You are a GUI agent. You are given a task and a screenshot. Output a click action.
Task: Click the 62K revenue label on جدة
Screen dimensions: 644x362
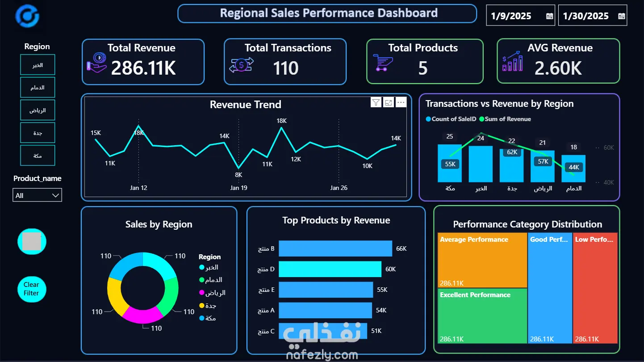coord(512,152)
